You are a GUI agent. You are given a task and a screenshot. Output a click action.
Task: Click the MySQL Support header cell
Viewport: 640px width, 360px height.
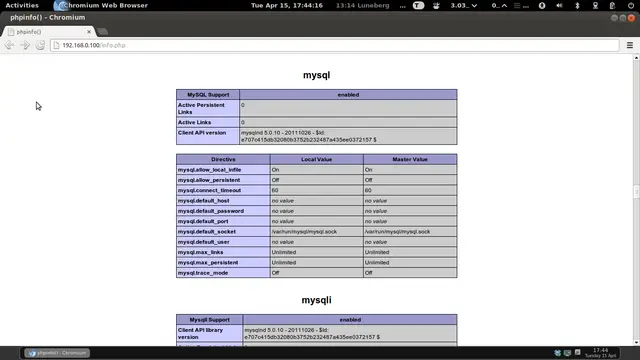click(x=208, y=94)
